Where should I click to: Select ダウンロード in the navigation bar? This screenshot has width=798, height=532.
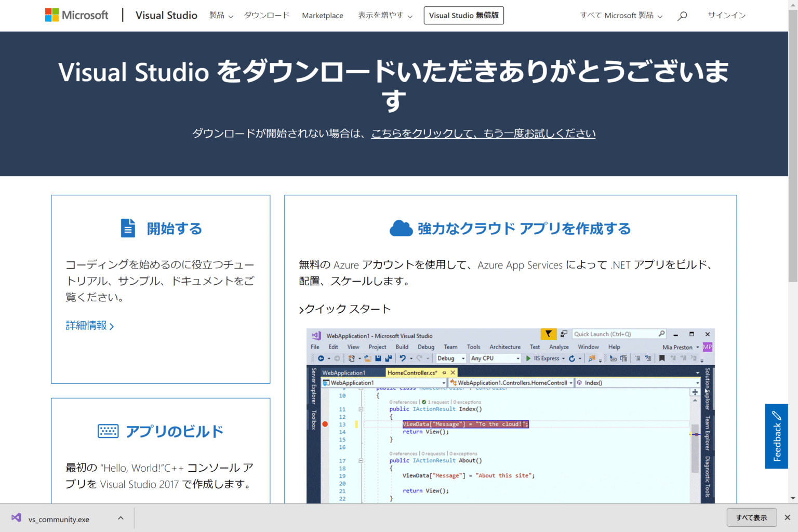click(266, 16)
